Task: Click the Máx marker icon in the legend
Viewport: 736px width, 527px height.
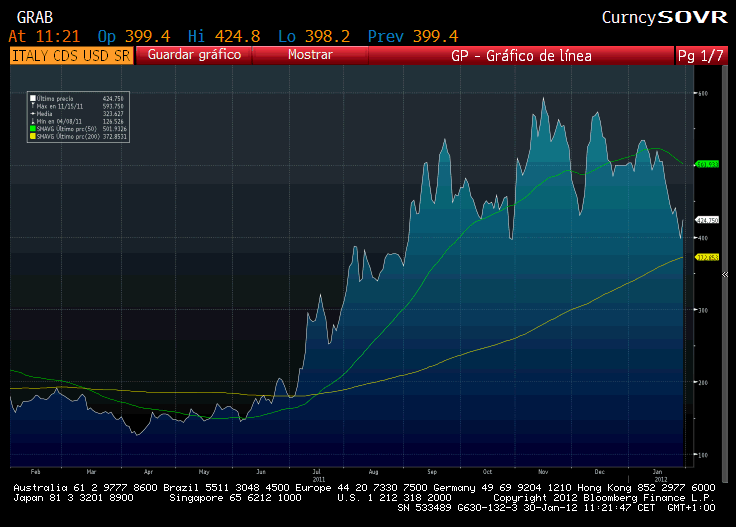Action: coord(33,106)
